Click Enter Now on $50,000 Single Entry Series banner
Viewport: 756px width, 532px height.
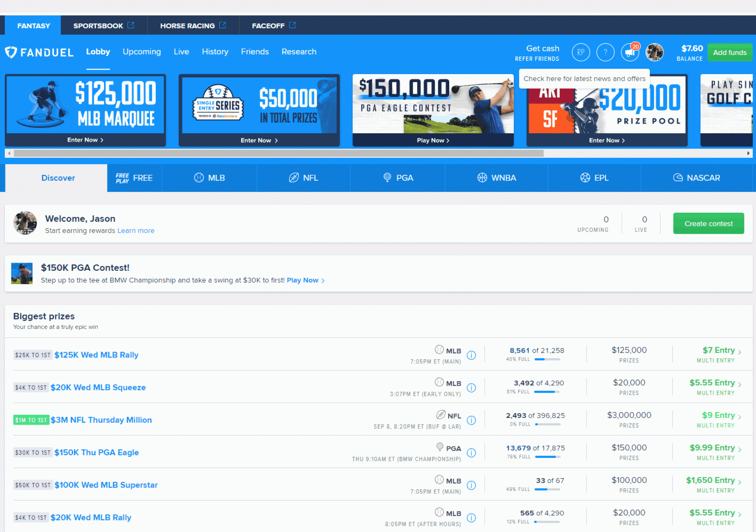(259, 140)
